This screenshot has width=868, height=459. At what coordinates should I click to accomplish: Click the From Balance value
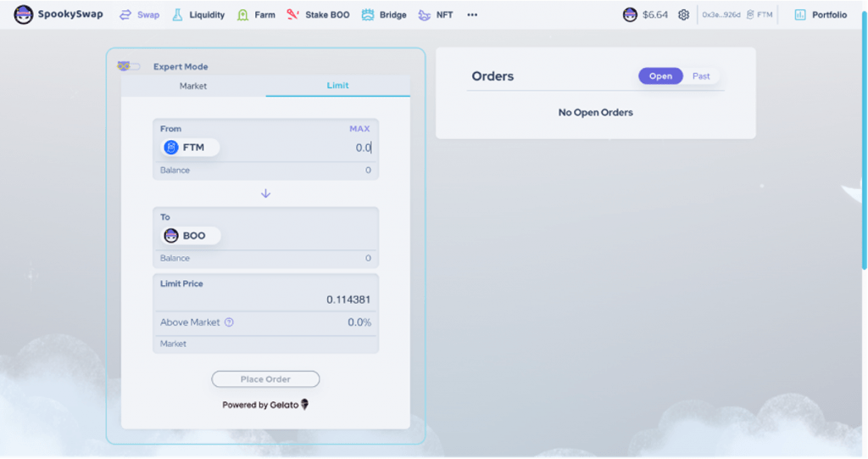coord(368,171)
